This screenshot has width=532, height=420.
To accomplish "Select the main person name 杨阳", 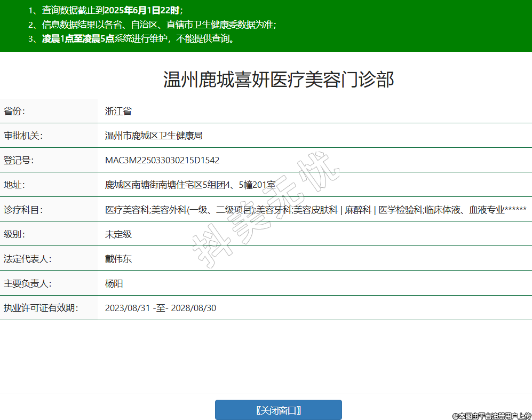I will pos(114,283).
